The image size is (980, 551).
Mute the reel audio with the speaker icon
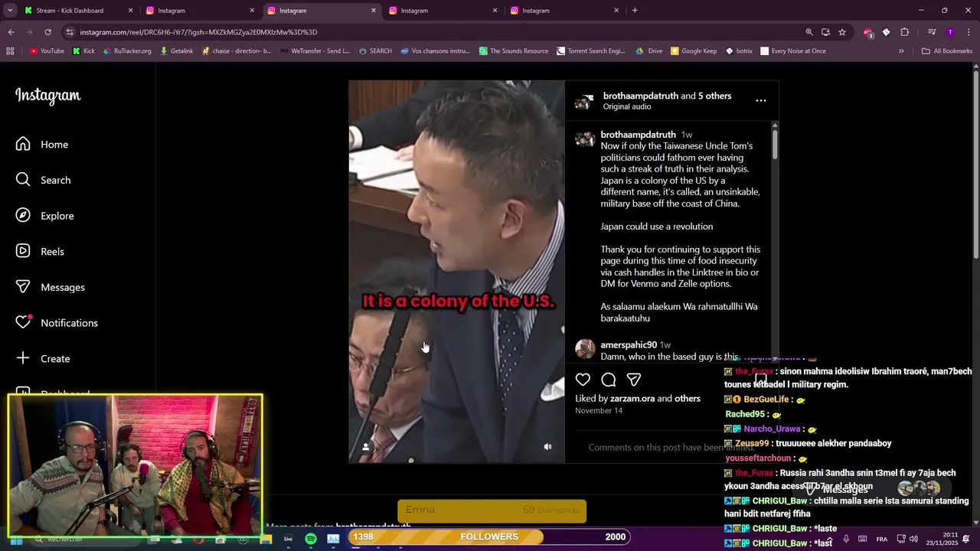pos(547,447)
